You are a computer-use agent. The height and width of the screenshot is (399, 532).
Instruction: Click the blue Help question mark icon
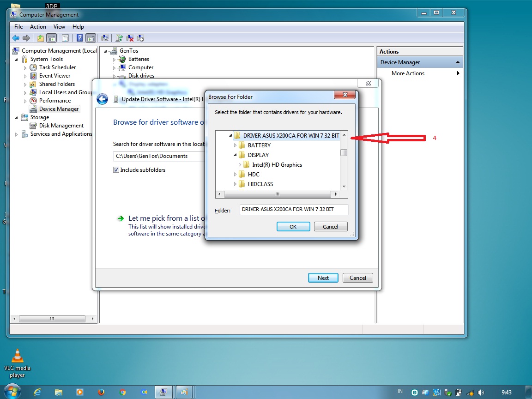[x=79, y=38]
